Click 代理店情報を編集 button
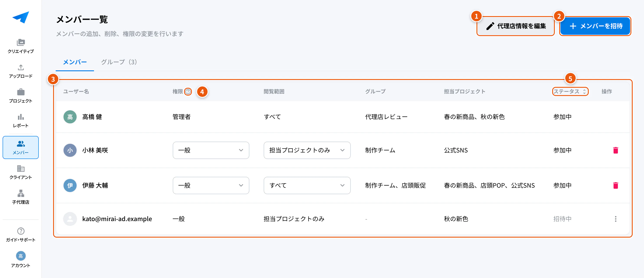The height and width of the screenshot is (278, 644). tap(515, 26)
